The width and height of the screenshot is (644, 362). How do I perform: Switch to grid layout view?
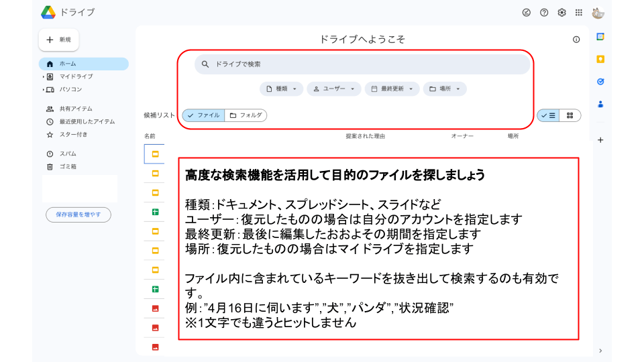coord(570,115)
